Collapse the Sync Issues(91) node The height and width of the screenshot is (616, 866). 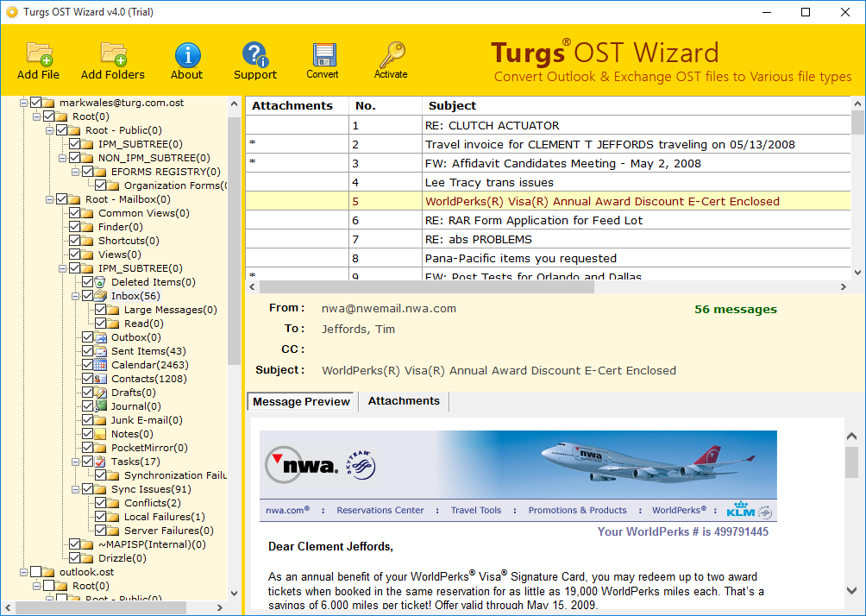click(x=75, y=489)
